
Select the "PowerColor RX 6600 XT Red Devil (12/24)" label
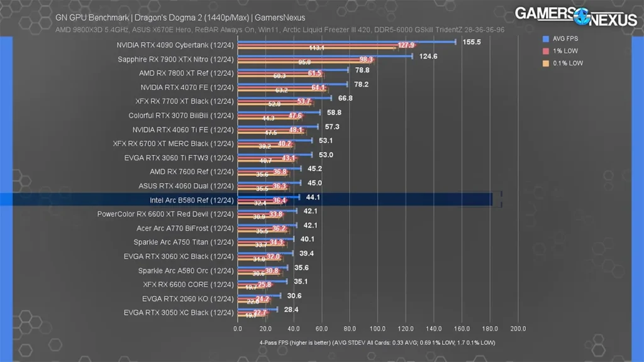[165, 214]
